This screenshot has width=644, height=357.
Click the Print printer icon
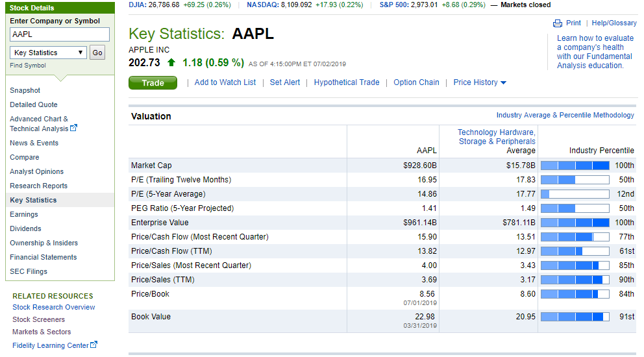557,23
